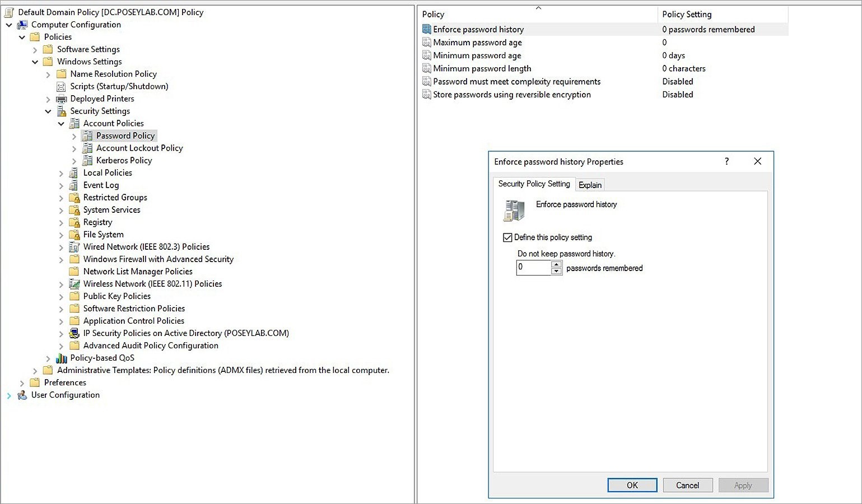This screenshot has width=862, height=504.
Task: Uncheck Define this policy setting
Action: (x=507, y=237)
